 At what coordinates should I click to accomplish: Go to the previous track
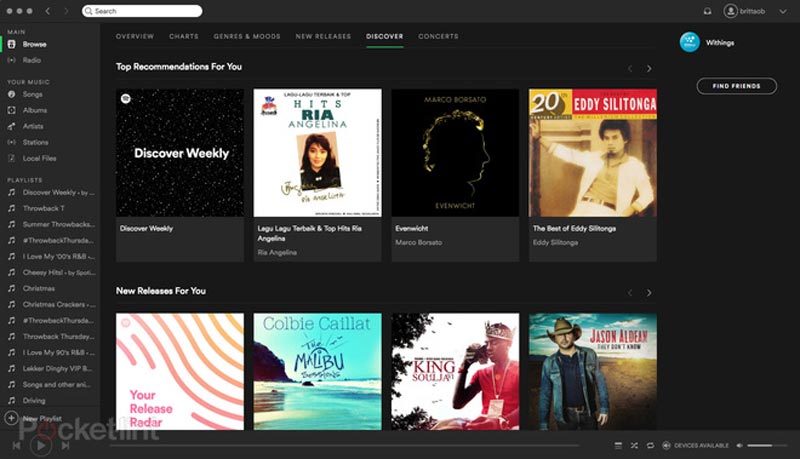click(17, 445)
